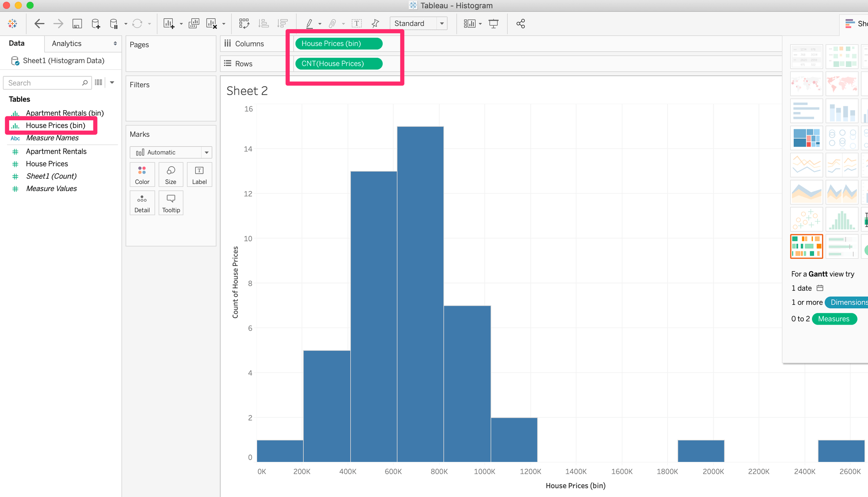Viewport: 868px width, 497px height.
Task: Click the share viz icon in toolbar
Action: coord(520,23)
